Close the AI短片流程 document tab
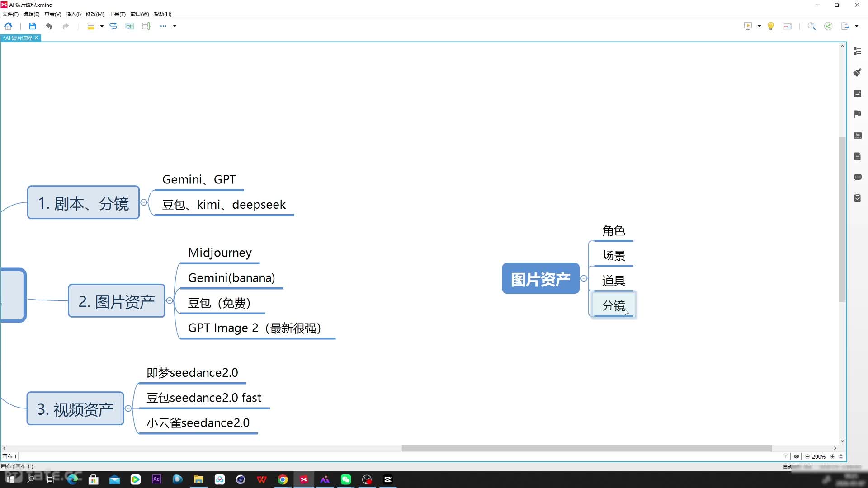Image resolution: width=868 pixels, height=488 pixels. click(x=37, y=38)
